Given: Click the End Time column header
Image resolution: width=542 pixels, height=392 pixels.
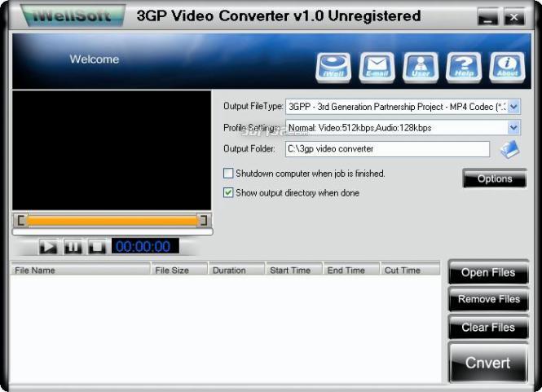Looking at the screenshot, I should [x=351, y=271].
